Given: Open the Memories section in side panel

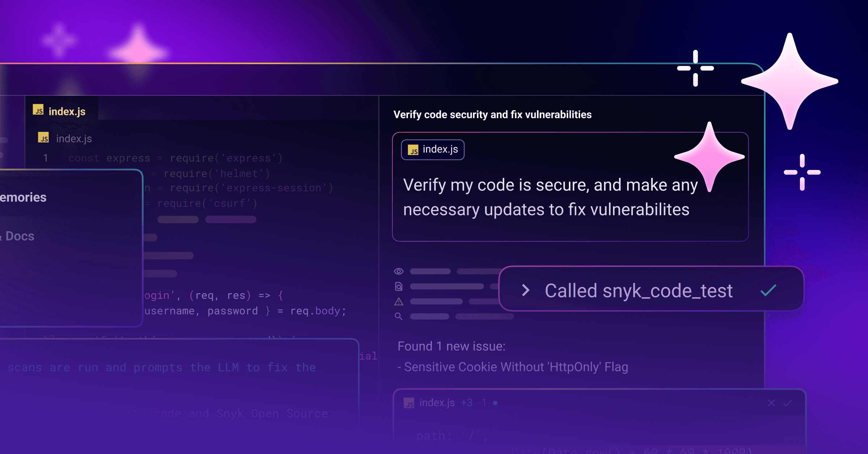Looking at the screenshot, I should [23, 197].
